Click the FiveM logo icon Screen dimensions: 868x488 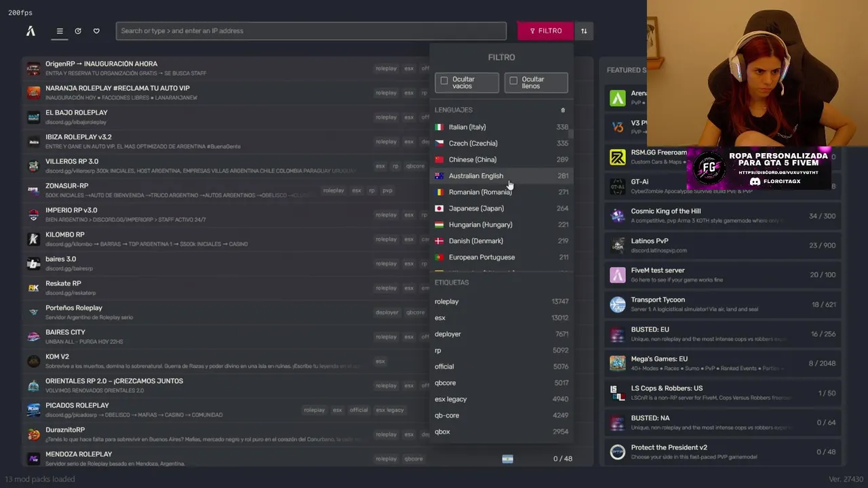point(31,30)
